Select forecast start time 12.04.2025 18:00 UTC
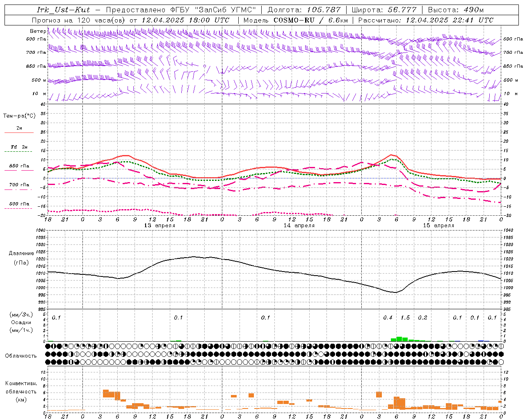525x420 pixels. (x=185, y=20)
